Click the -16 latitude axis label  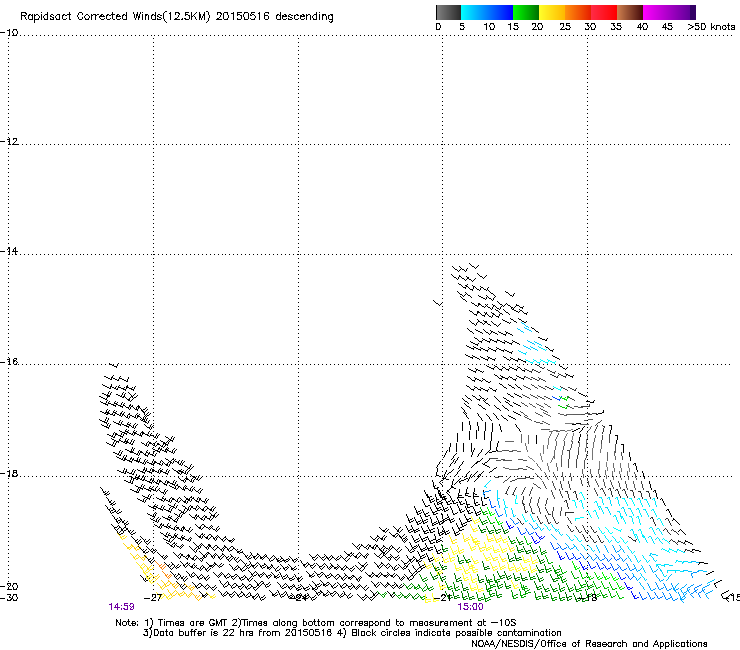coord(9,362)
